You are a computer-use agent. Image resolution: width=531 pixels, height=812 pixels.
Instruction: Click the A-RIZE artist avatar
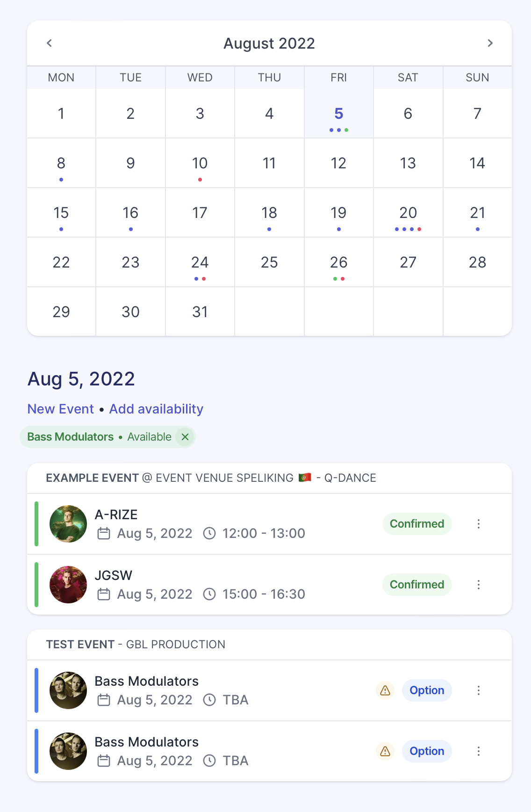(x=68, y=524)
